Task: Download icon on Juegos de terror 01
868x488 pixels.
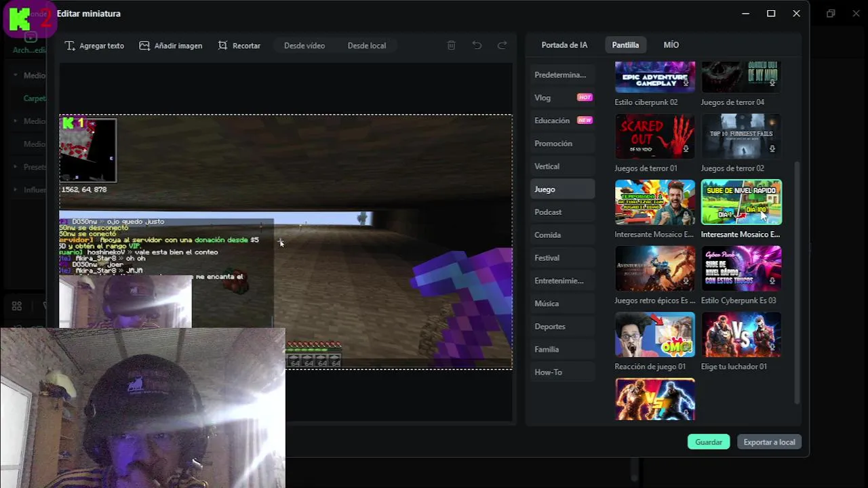Action: coord(686,149)
